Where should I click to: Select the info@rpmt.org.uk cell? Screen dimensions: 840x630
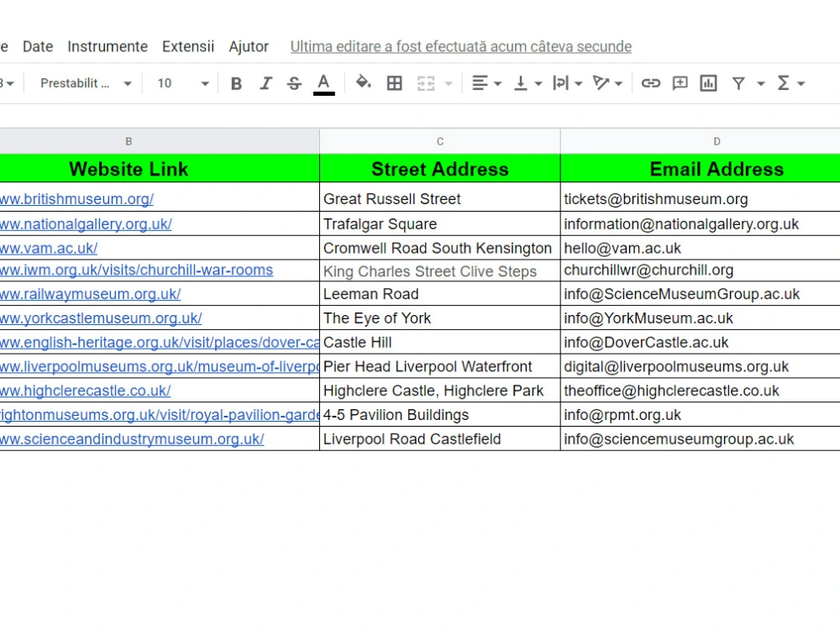click(701, 414)
